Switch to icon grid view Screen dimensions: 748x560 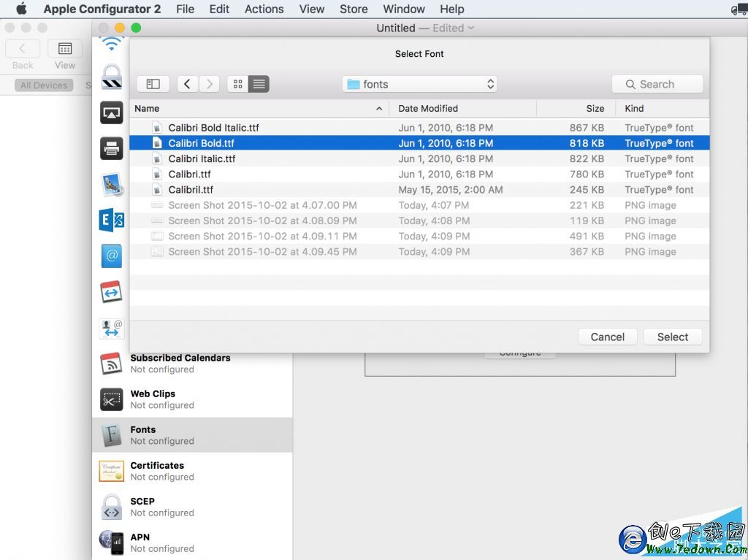(x=237, y=84)
